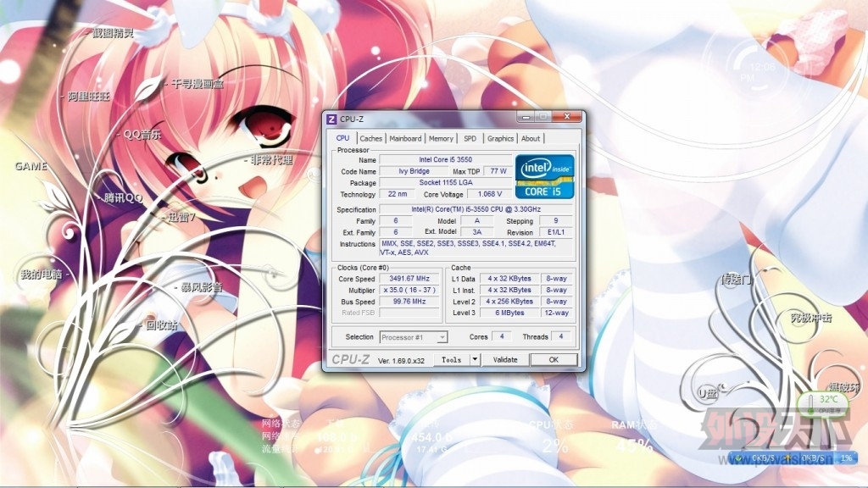Click the 12-way Level 3 value
The height and width of the screenshot is (488, 868).
(x=556, y=313)
